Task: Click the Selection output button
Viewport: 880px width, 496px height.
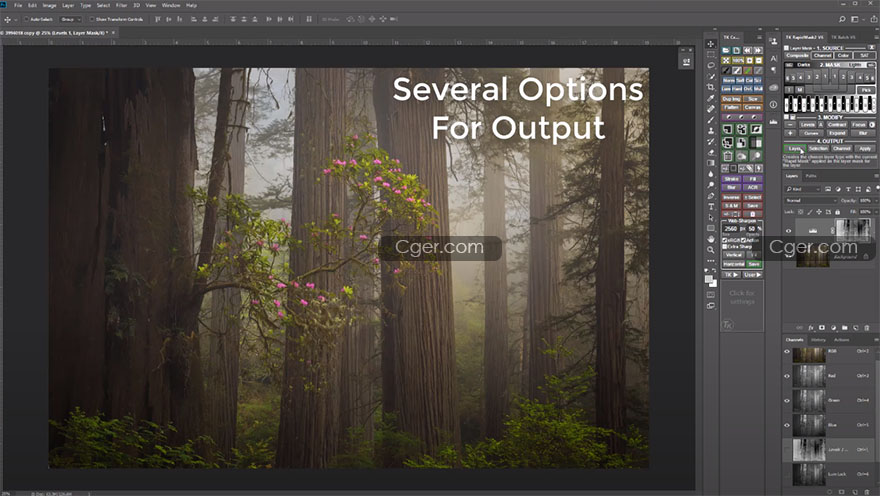Action: (x=818, y=149)
